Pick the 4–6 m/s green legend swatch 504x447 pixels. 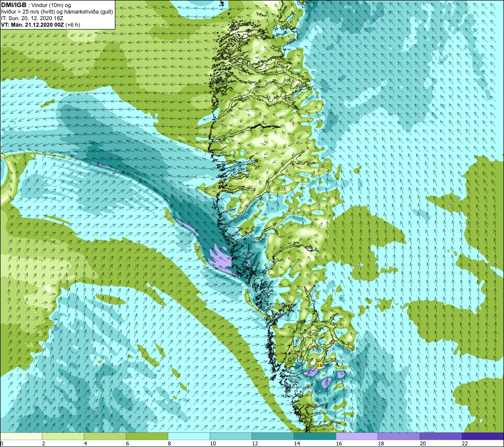click(x=105, y=436)
